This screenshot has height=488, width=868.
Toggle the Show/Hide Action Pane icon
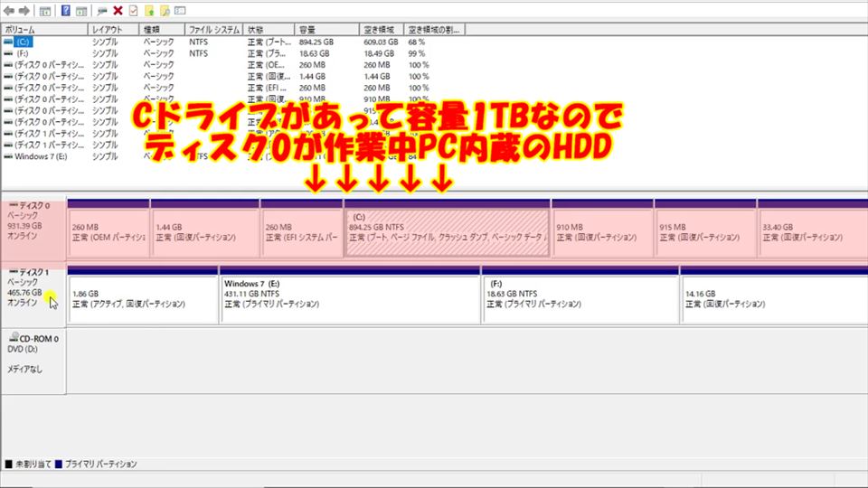(x=81, y=11)
